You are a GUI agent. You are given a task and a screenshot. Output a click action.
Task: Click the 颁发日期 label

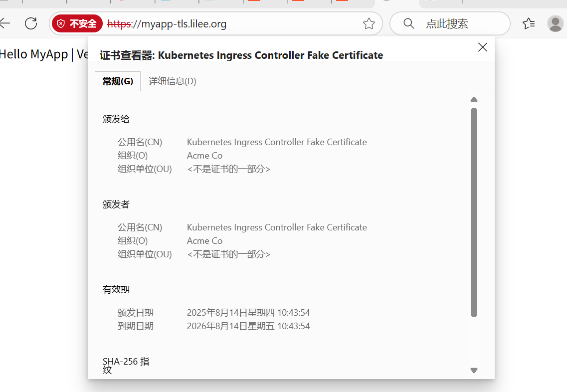(136, 312)
